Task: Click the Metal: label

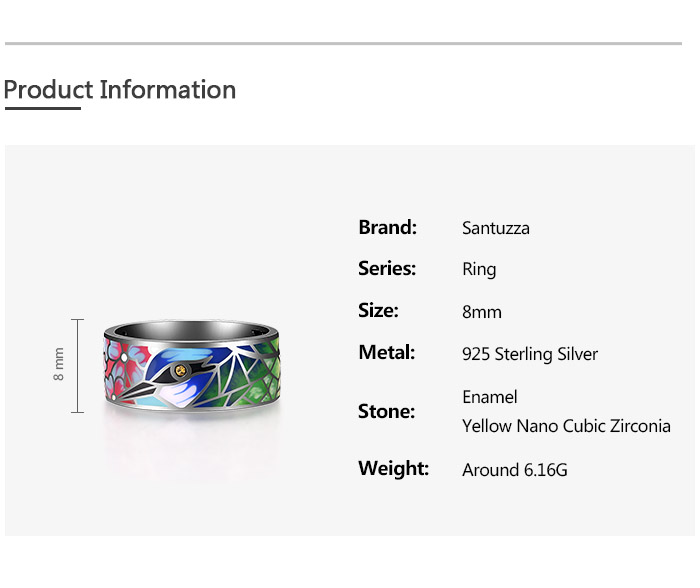Action: pos(386,352)
